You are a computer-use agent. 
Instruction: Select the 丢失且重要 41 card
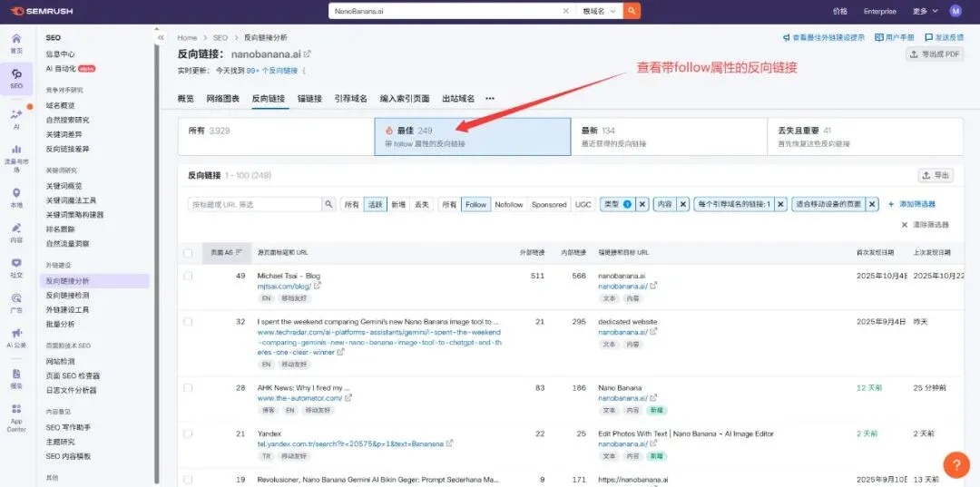click(865, 137)
